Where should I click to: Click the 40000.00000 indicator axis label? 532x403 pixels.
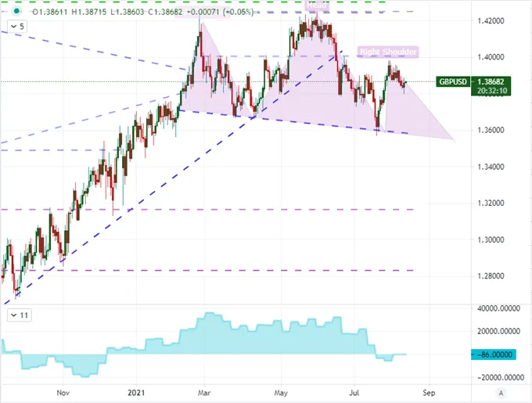498,308
